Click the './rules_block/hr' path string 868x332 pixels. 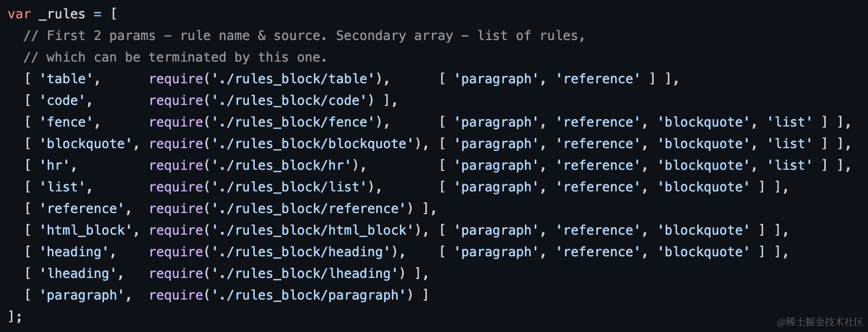pos(281,165)
